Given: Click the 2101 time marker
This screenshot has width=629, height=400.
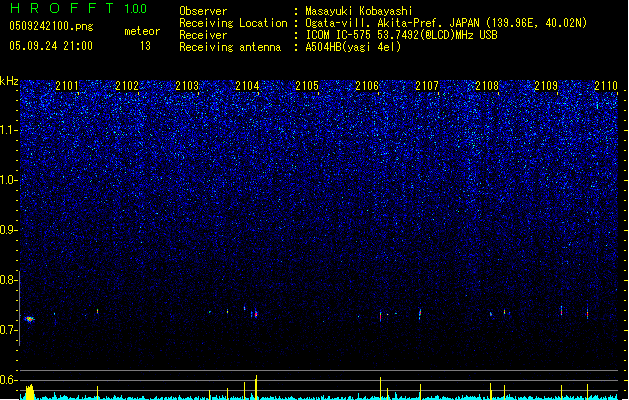Looking at the screenshot, I should coord(67,86).
